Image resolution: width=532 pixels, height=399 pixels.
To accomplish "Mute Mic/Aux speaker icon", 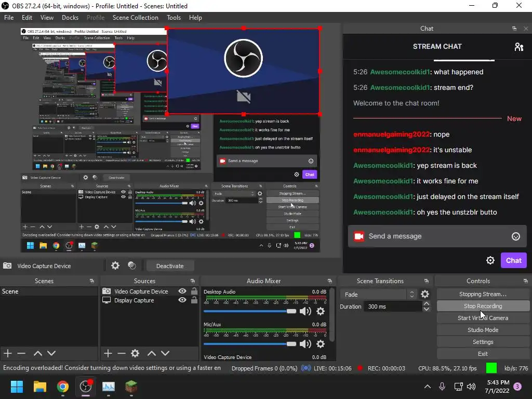I will tap(305, 344).
